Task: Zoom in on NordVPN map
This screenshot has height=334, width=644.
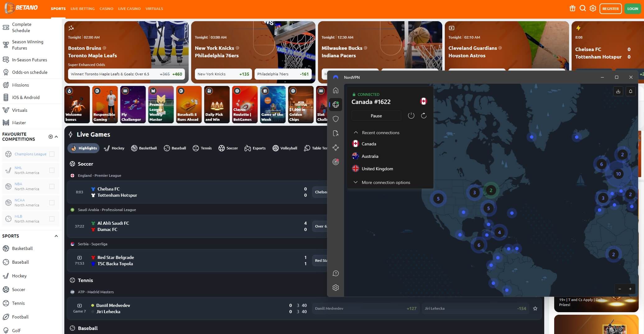Action: (630, 289)
